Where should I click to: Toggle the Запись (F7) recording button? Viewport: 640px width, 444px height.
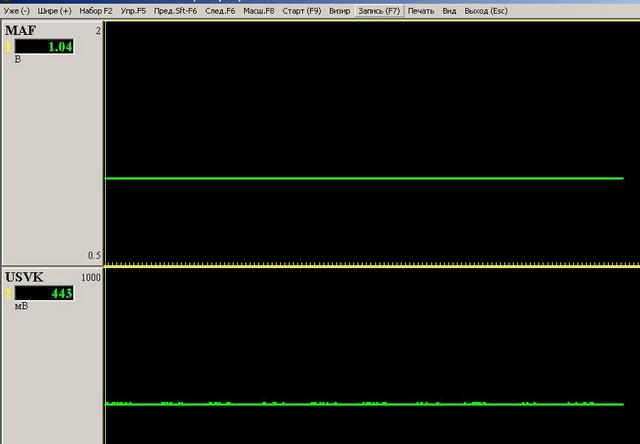pos(380,10)
